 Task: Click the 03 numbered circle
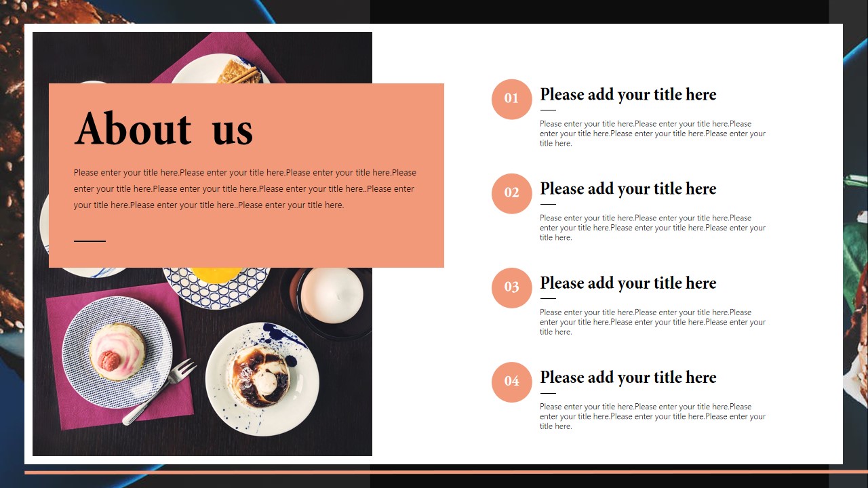511,287
